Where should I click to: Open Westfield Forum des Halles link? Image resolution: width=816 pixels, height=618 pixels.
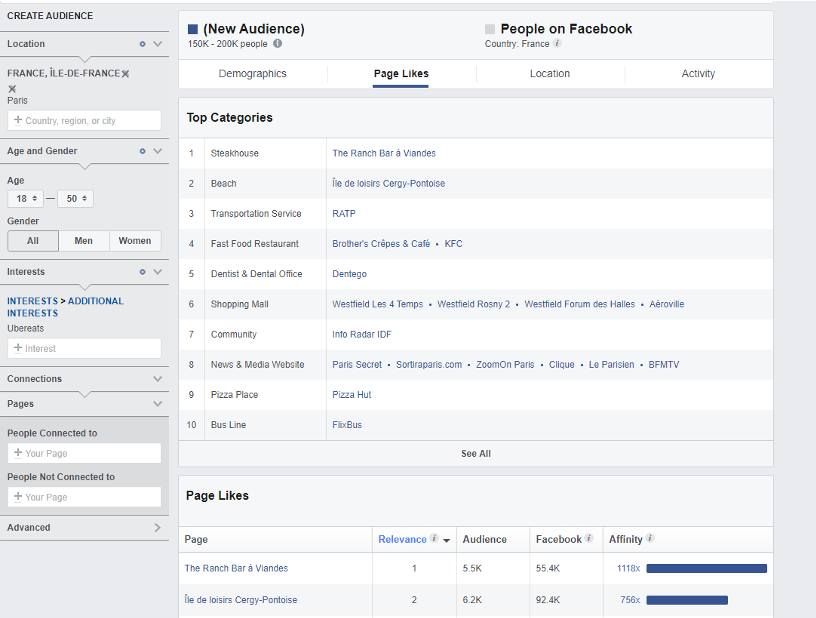click(580, 304)
